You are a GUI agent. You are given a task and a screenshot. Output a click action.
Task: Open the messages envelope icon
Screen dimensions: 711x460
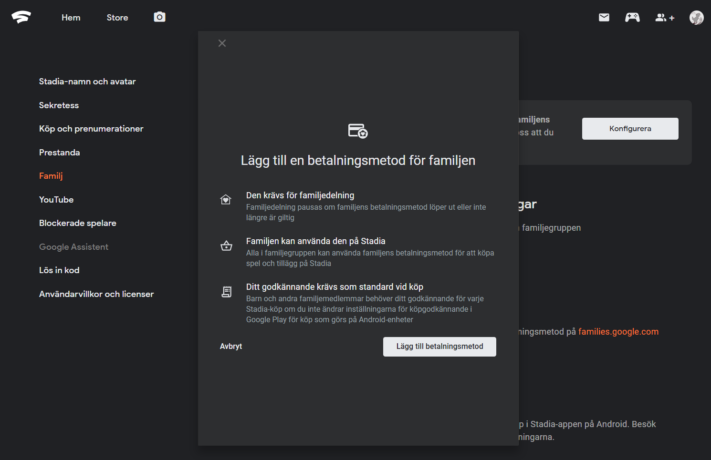pos(604,17)
